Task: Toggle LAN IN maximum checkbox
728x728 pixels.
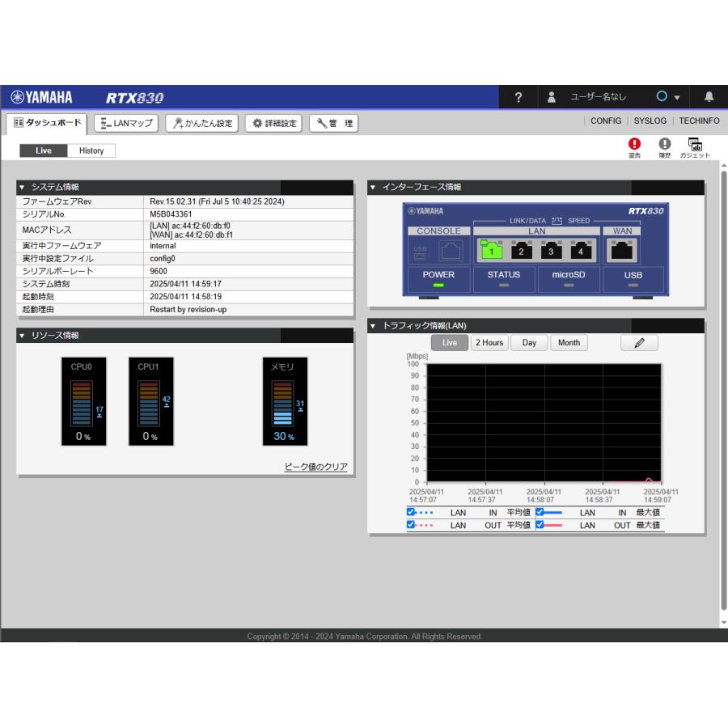Action: [x=540, y=512]
